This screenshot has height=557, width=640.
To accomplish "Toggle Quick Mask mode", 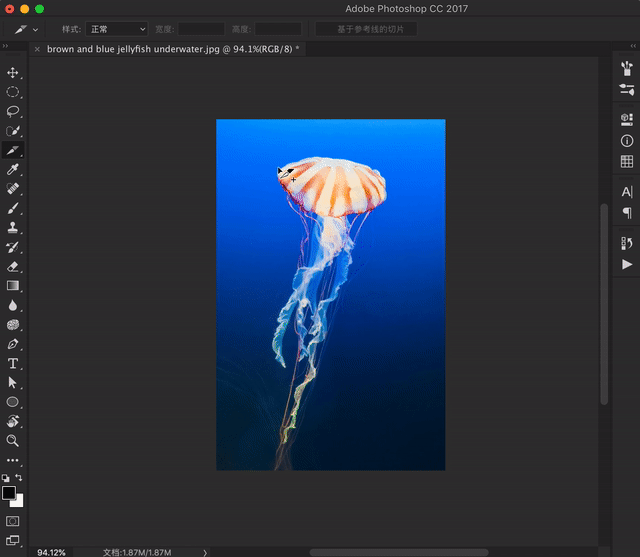I will (x=13, y=521).
